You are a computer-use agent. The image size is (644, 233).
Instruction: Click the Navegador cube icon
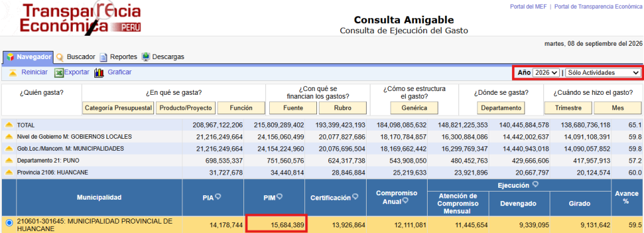click(11, 57)
